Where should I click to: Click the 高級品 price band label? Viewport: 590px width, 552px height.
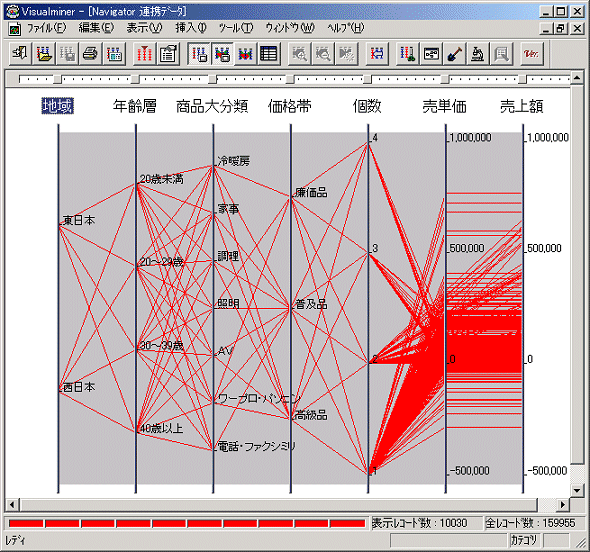click(311, 415)
